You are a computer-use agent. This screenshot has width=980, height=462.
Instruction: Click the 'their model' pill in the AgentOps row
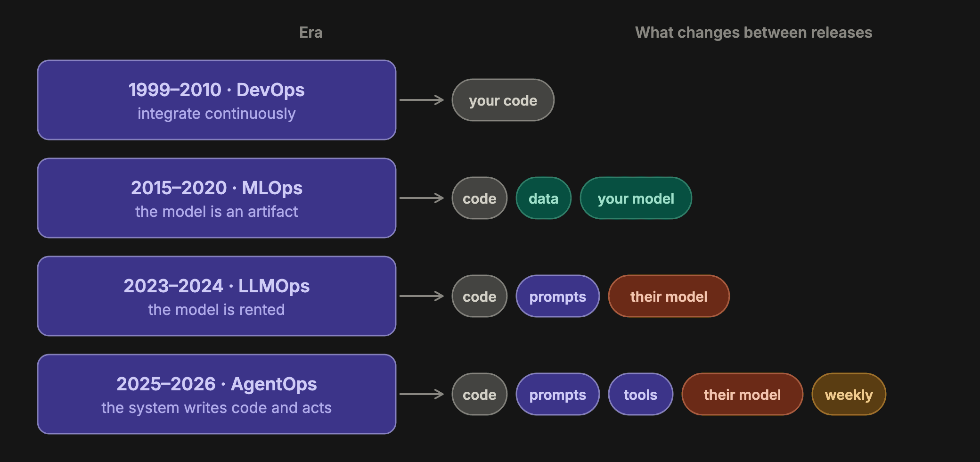click(743, 394)
